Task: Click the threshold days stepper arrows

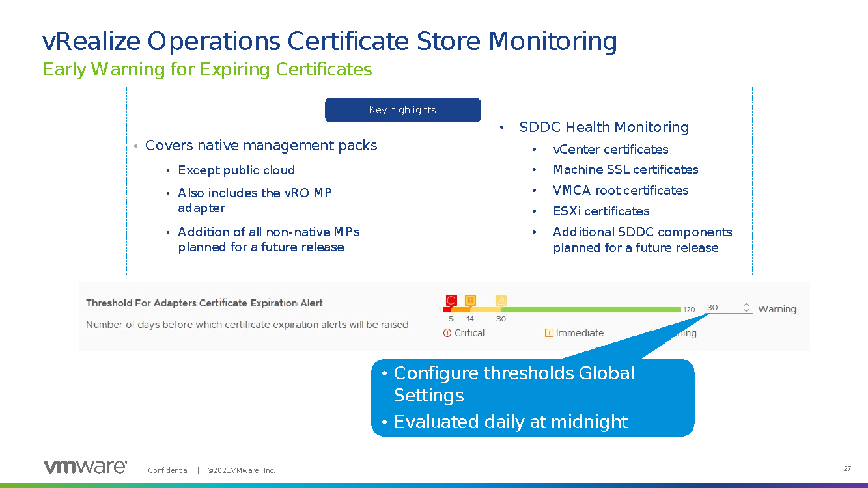Action: click(x=746, y=308)
